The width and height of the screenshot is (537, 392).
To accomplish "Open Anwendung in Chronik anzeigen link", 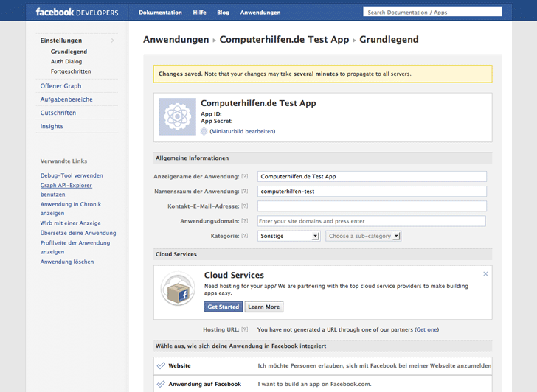I will pyautogui.click(x=71, y=209).
